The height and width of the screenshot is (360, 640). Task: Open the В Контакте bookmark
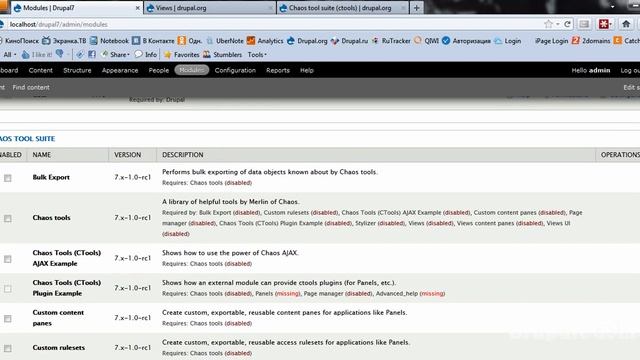pos(153,41)
